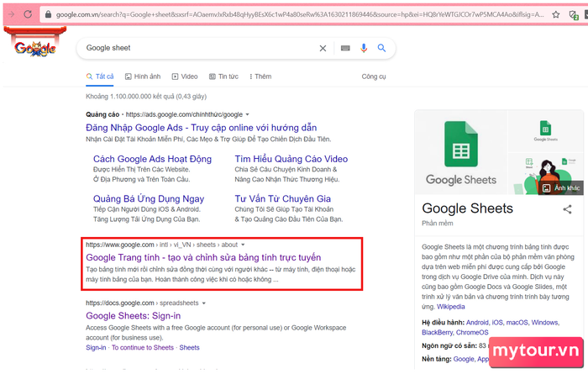This screenshot has height=374, width=588.
Task: Open Google Trang tính result link
Action: tap(203, 257)
